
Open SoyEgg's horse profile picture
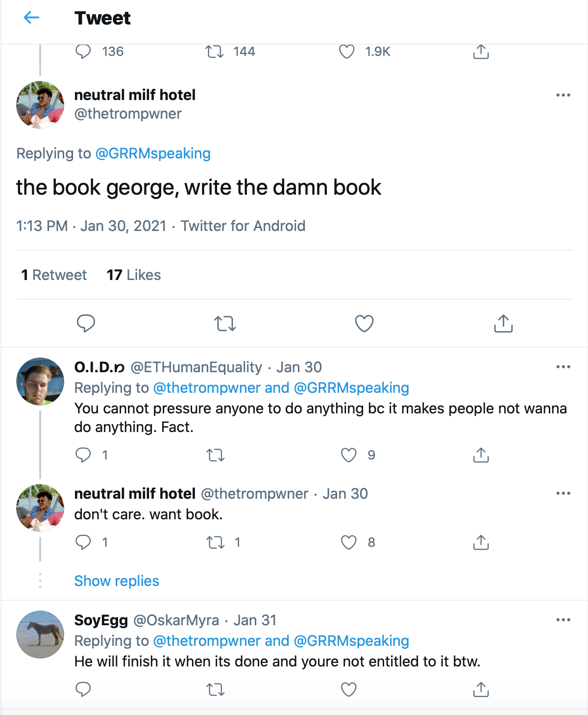(x=40, y=634)
